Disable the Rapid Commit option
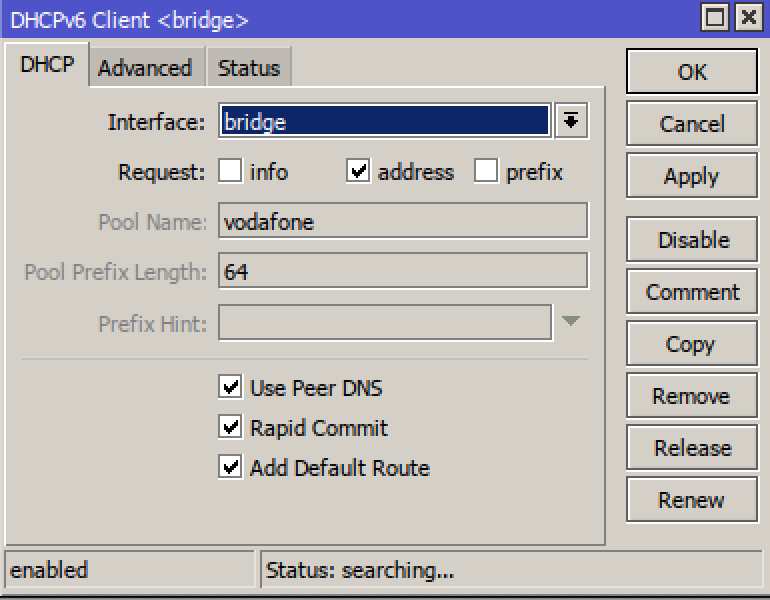Image resolution: width=770 pixels, height=600 pixels. click(x=231, y=428)
